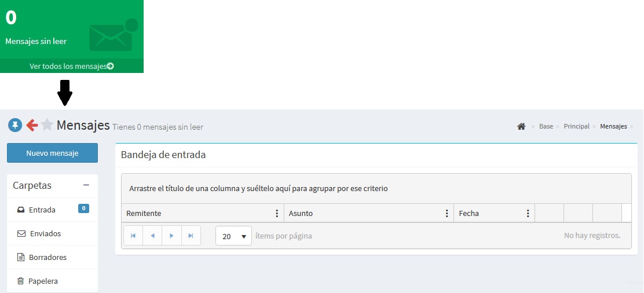Jump to the last page
This screenshot has height=293, width=644.
(191, 236)
